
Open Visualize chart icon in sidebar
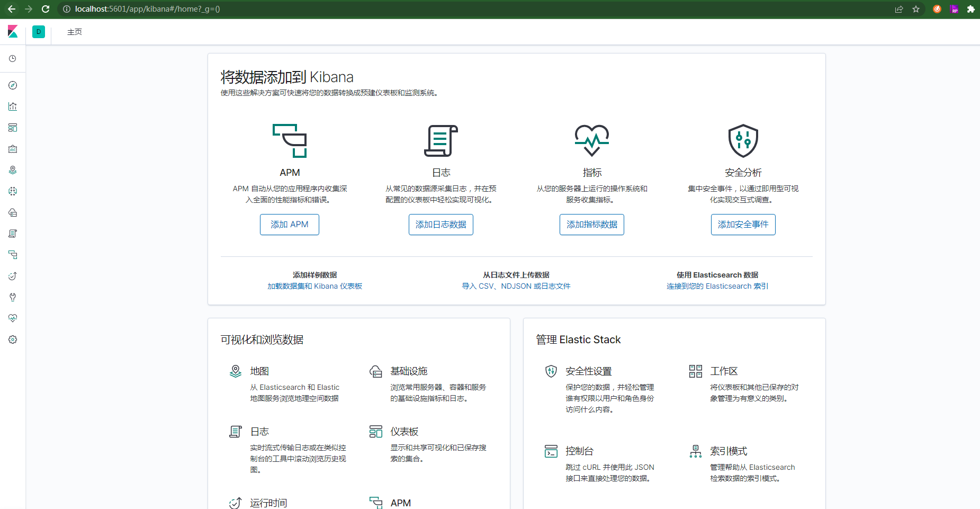click(13, 106)
